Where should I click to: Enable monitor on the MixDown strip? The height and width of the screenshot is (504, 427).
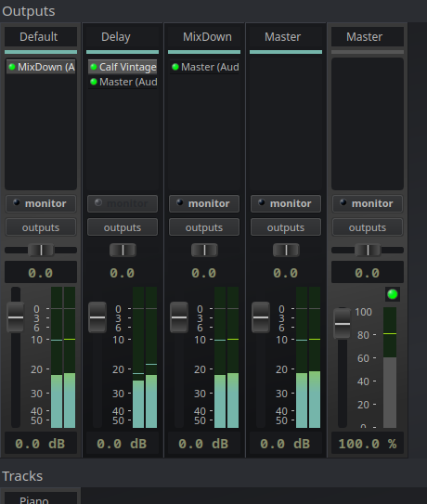click(204, 203)
